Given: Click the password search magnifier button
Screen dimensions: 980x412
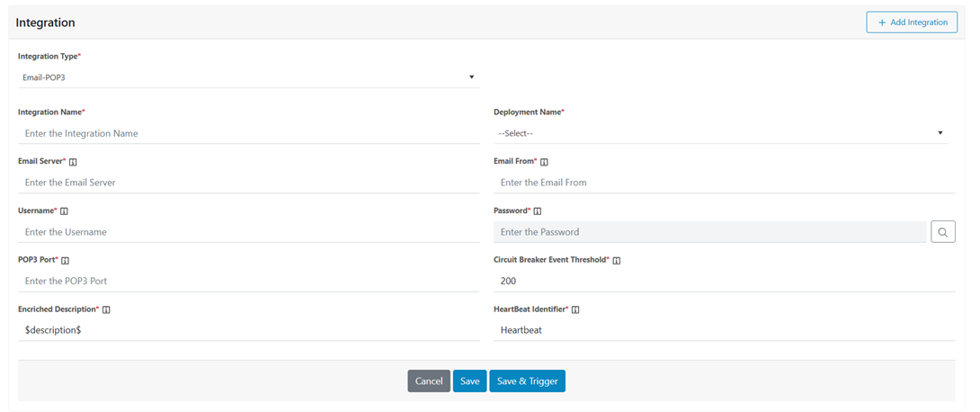Looking at the screenshot, I should (x=942, y=232).
